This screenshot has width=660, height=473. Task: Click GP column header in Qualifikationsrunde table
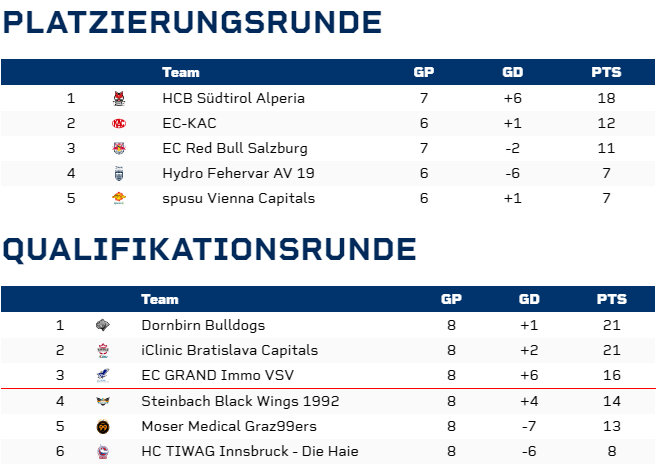(451, 299)
